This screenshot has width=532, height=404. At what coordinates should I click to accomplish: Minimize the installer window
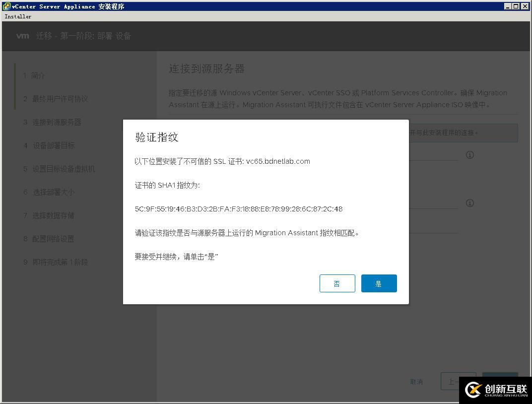pyautogui.click(x=508, y=6)
